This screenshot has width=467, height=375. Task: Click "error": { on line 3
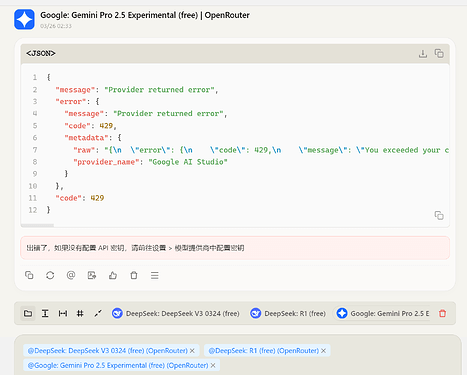coord(77,102)
